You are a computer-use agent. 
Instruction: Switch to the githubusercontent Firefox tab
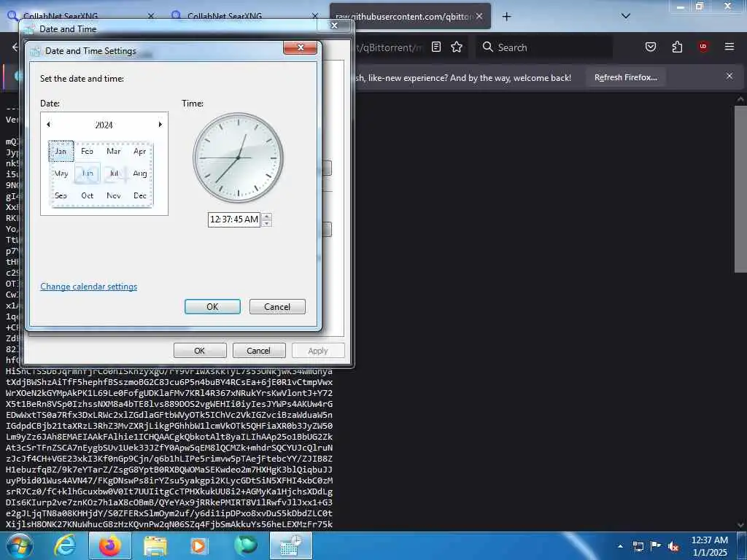tap(404, 17)
